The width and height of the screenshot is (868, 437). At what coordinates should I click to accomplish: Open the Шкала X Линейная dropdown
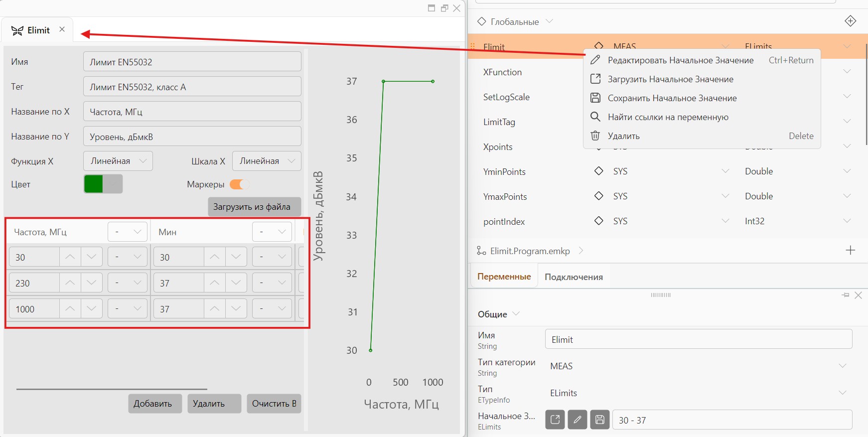pos(267,161)
